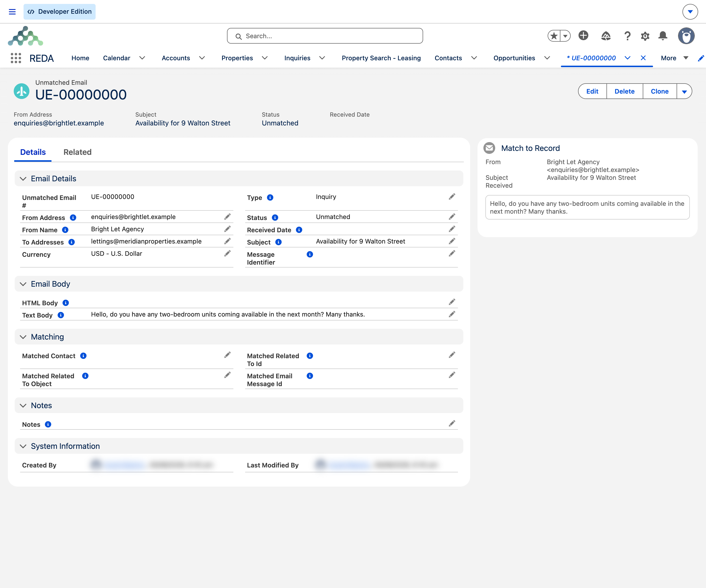Viewport: 706px width, 588px height.
Task: Click the Delete button
Action: 625,91
